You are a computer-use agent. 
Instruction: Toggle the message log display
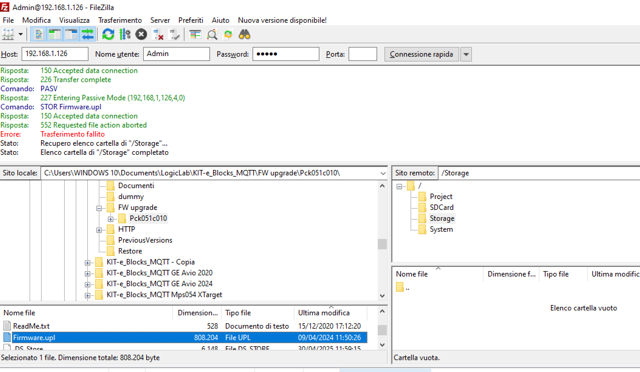(39, 35)
